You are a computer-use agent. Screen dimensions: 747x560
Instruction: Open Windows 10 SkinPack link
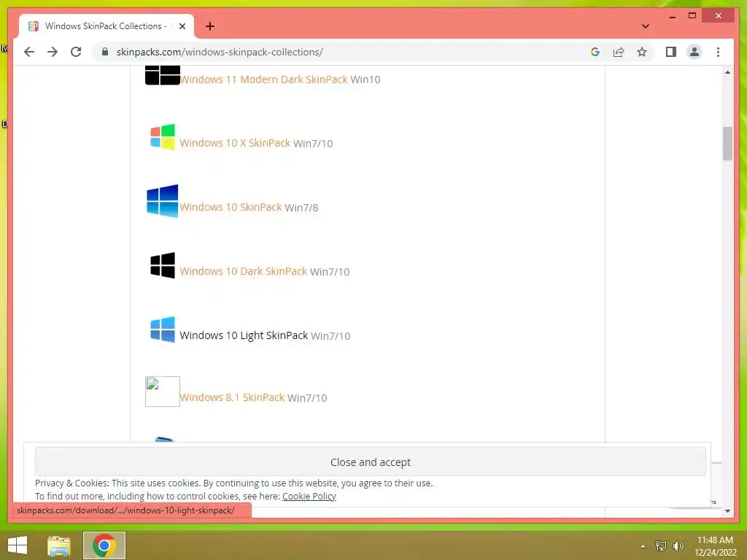pyautogui.click(x=231, y=207)
